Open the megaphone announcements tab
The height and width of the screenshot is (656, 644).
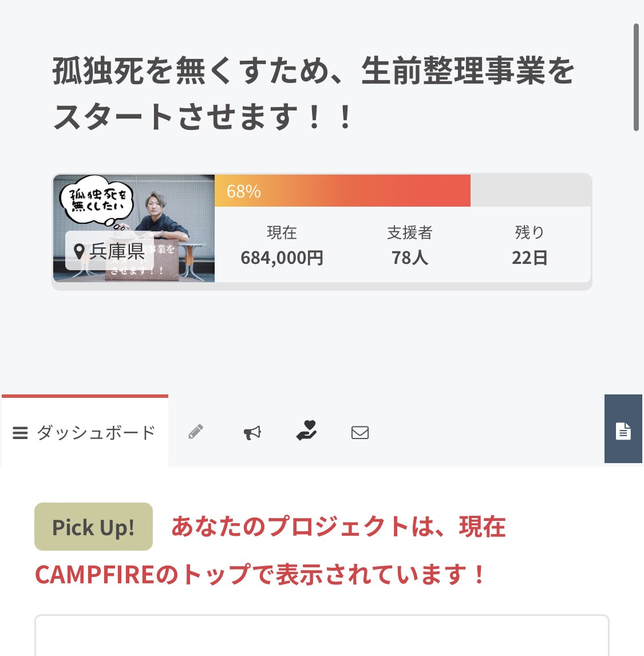point(252,432)
